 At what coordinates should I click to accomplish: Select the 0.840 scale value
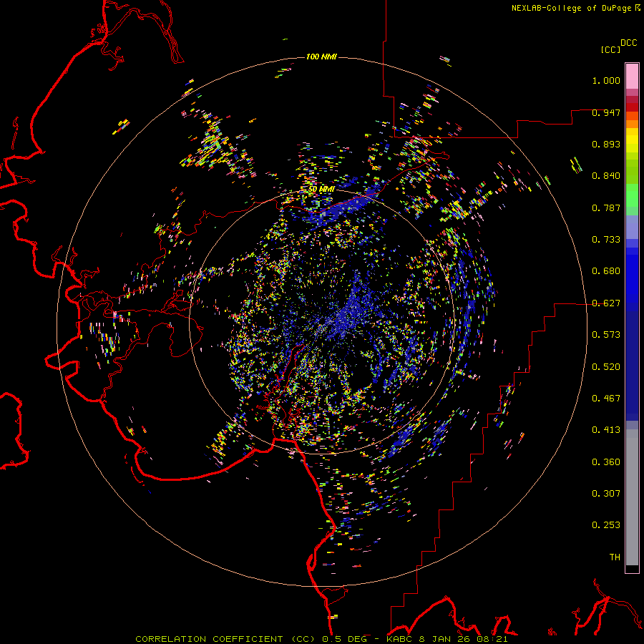[606, 176]
